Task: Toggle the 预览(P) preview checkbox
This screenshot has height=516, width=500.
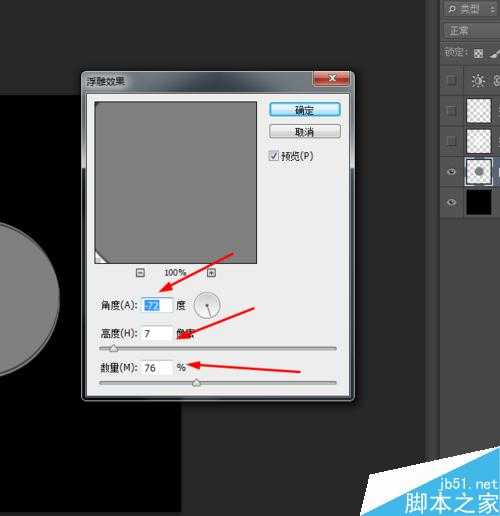Action: [x=274, y=156]
